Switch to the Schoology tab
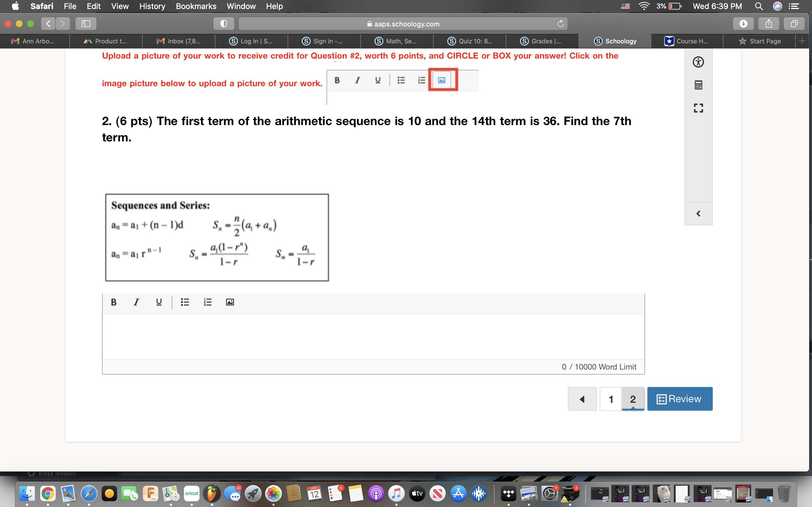The height and width of the screenshot is (507, 812). pyautogui.click(x=616, y=41)
